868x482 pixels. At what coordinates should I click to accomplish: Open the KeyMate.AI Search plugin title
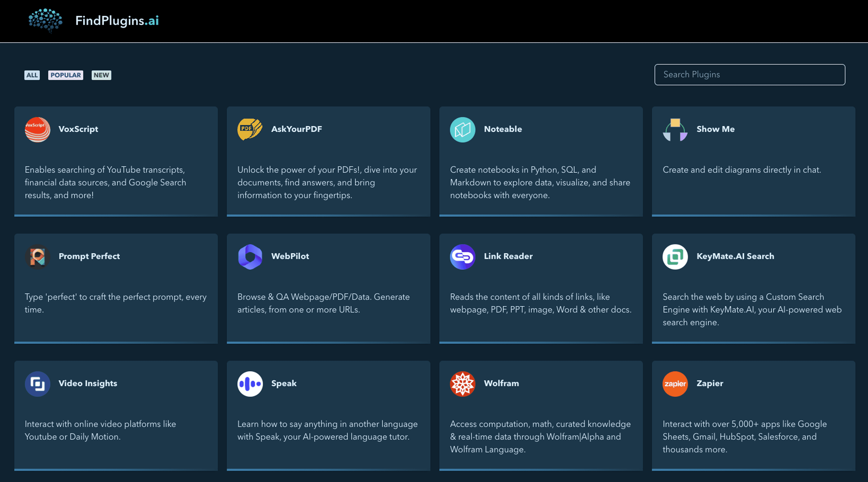click(735, 256)
